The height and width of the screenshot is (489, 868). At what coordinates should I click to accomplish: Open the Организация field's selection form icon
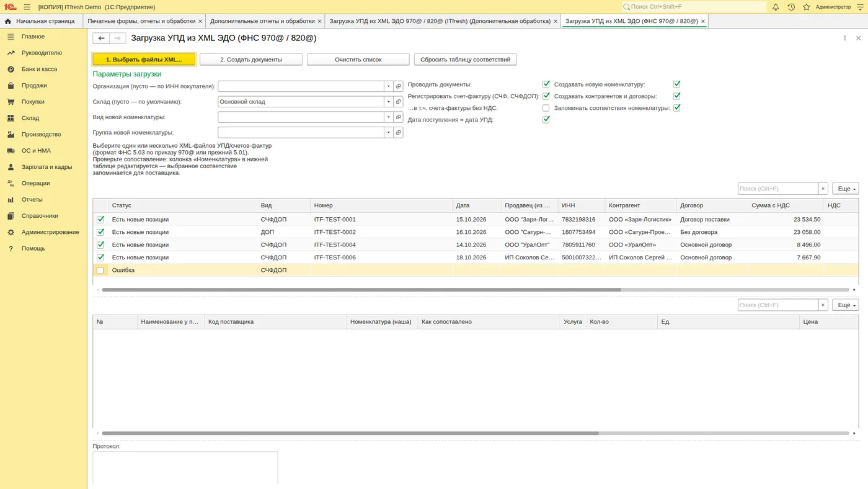pyautogui.click(x=399, y=86)
